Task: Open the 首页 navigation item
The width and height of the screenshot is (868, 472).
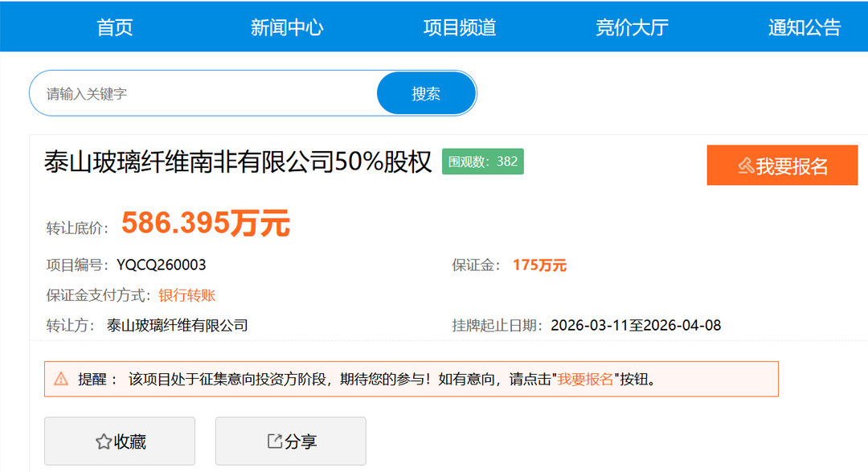Action: 115,27
